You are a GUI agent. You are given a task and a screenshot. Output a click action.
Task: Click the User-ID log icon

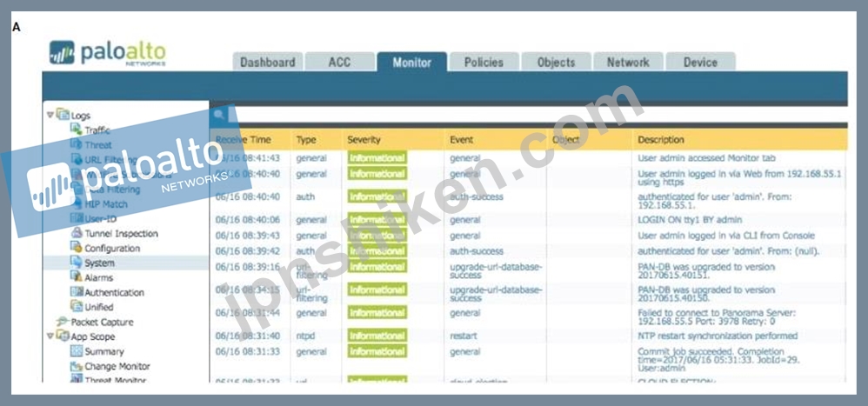[77, 218]
